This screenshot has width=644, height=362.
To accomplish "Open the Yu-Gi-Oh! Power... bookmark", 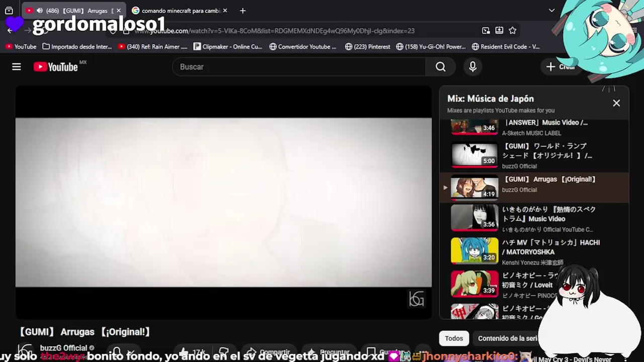I will [431, 47].
